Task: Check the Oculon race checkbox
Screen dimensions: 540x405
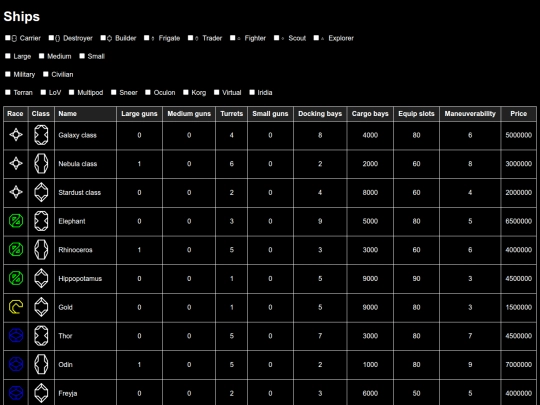Action: (148, 92)
